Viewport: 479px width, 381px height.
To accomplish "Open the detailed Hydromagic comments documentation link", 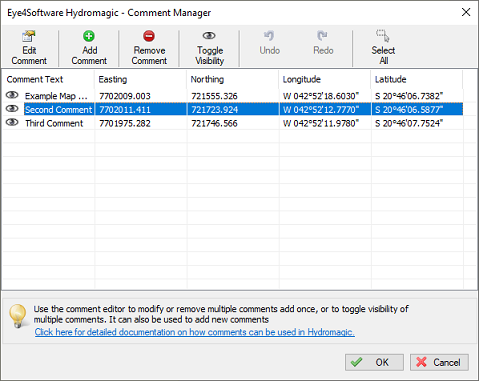I will [x=195, y=332].
